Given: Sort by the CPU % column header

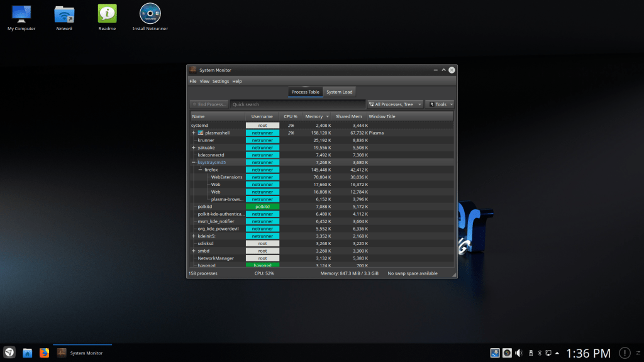Looking at the screenshot, I should pos(291,116).
